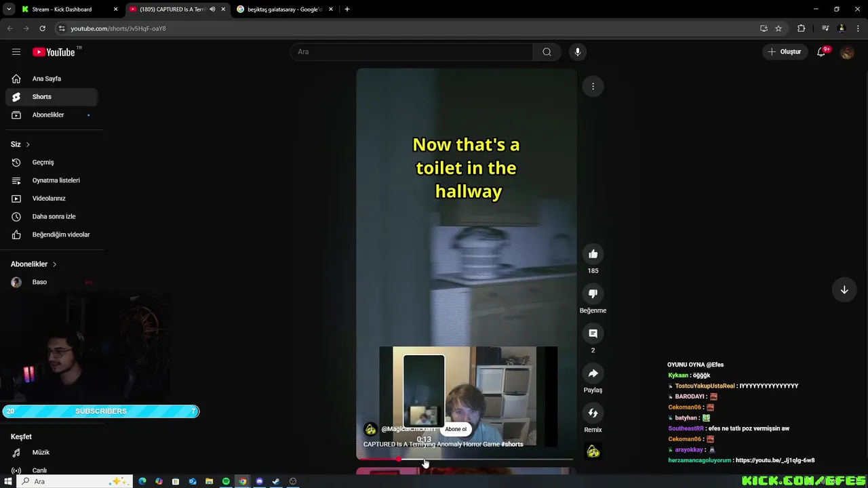Open the Baso subscription channel
This screenshot has width=868, height=488.
(52, 282)
